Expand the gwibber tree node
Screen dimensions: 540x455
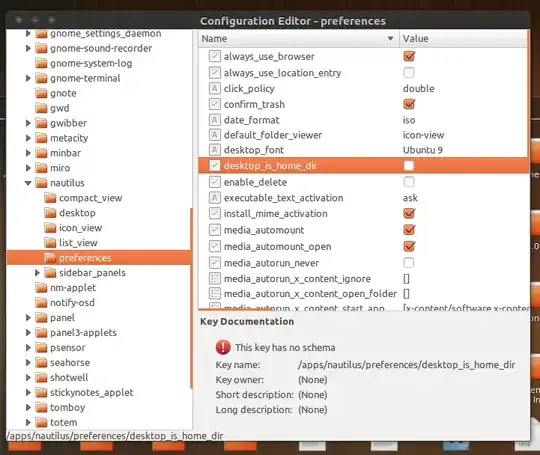[28, 123]
